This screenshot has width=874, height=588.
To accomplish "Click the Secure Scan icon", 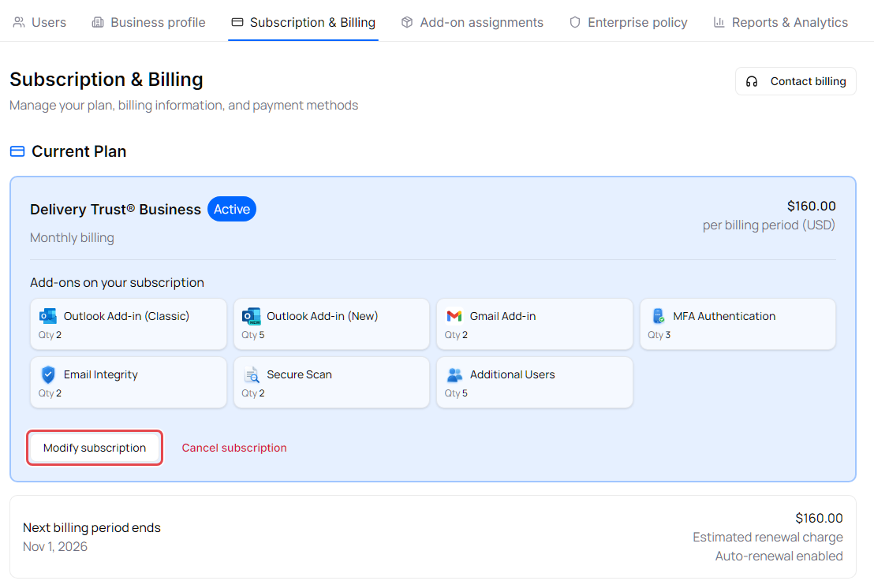I will click(252, 374).
